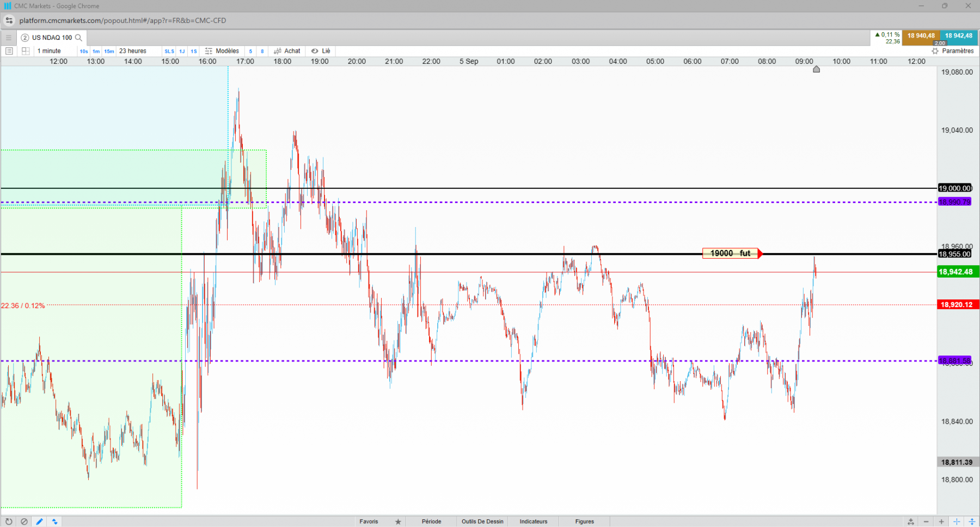This screenshot has width=980, height=527.
Task: Click the chart layout grid icon
Action: (26, 51)
